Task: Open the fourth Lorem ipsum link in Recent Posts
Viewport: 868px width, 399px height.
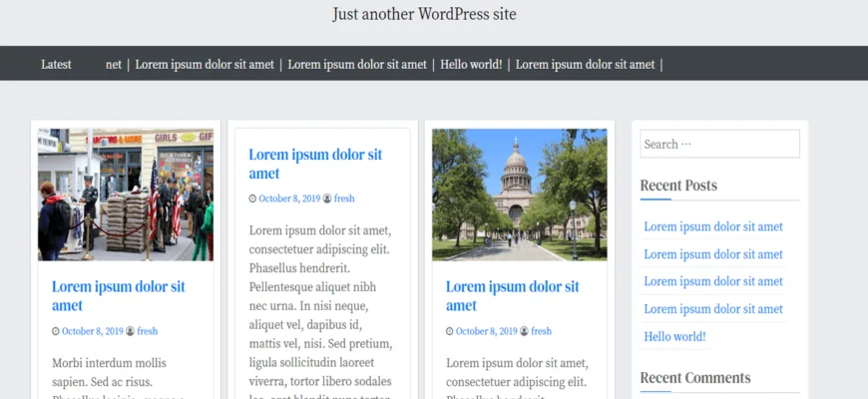Action: coord(712,309)
